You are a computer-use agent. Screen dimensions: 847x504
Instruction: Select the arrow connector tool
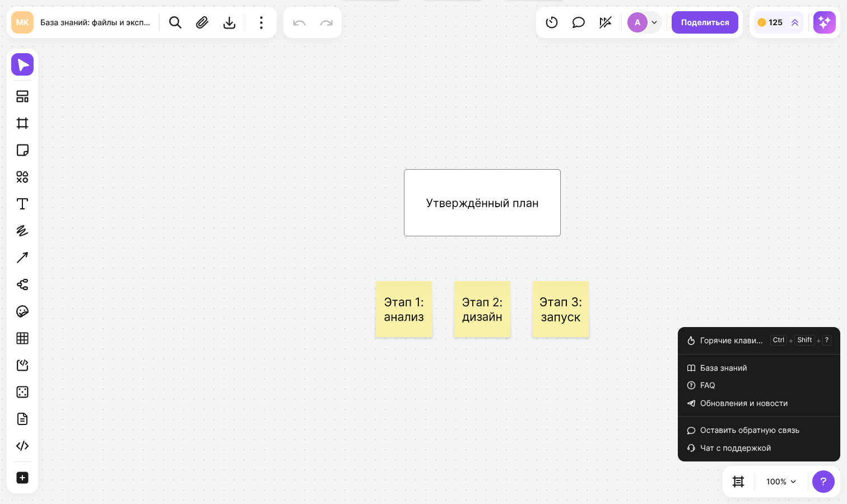pos(22,258)
